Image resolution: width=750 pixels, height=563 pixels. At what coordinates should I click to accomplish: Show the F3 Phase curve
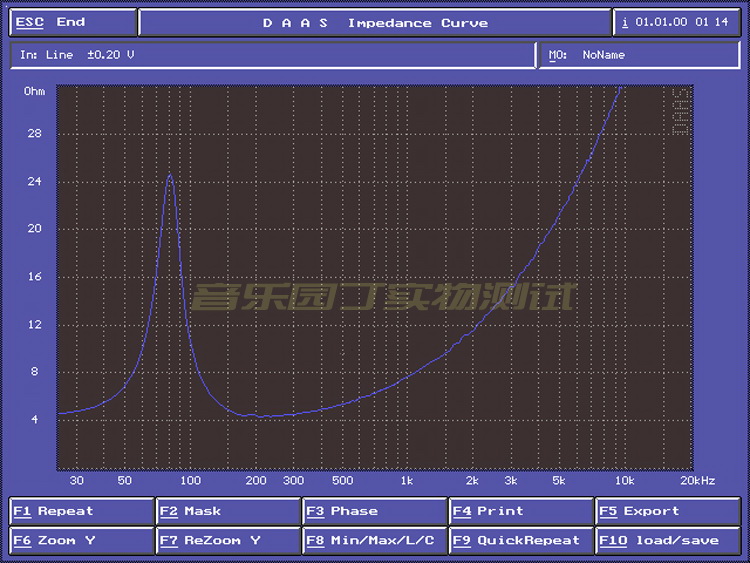click(375, 511)
